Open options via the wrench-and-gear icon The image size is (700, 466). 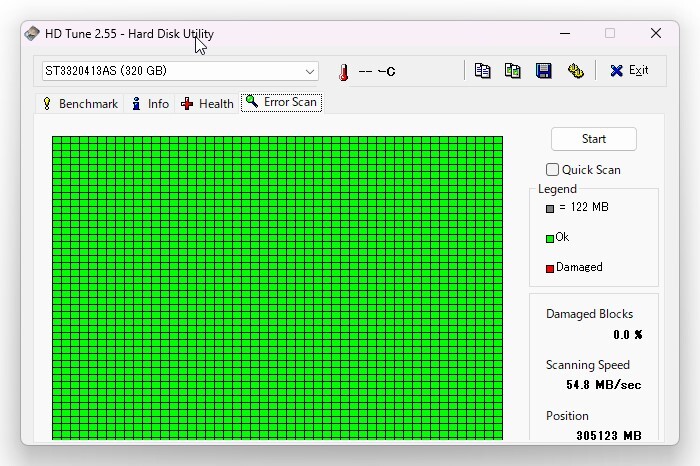pos(575,71)
